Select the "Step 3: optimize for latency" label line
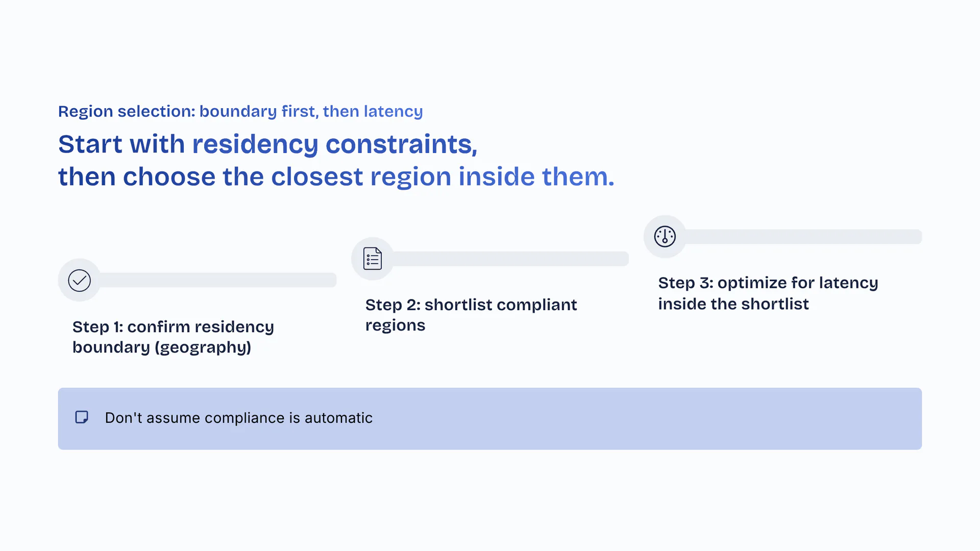980x551 pixels. click(768, 283)
